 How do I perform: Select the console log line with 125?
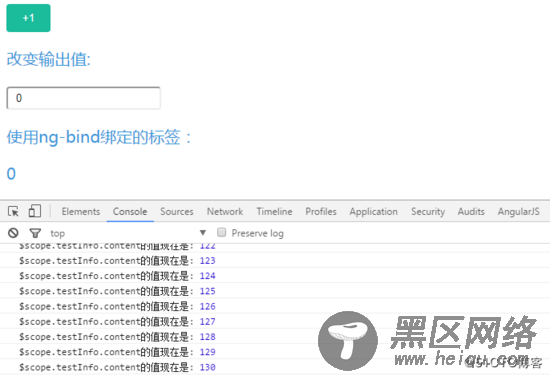point(275,291)
